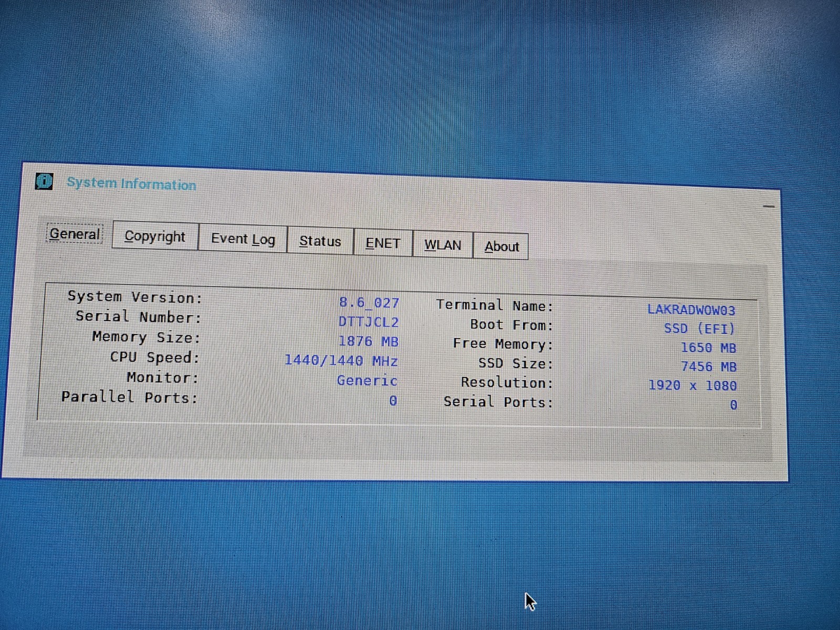
Task: Click the CPU speed 1440/1440 MHz
Action: pos(341,361)
